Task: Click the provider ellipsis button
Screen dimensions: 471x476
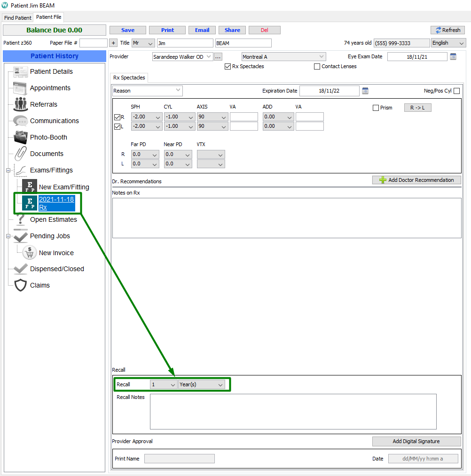Action: (218, 57)
